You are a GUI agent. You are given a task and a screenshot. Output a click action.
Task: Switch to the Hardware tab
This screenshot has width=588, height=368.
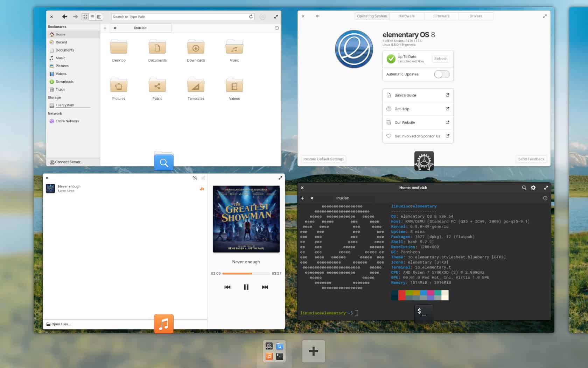406,16
